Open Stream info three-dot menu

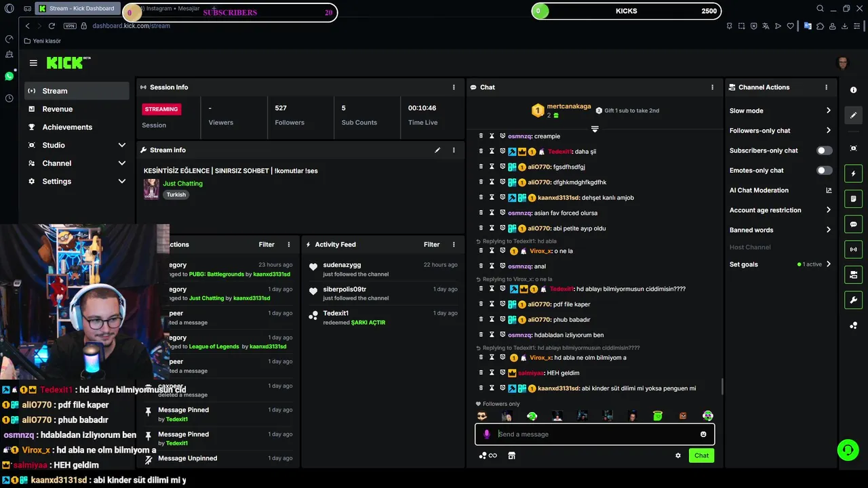coord(454,150)
